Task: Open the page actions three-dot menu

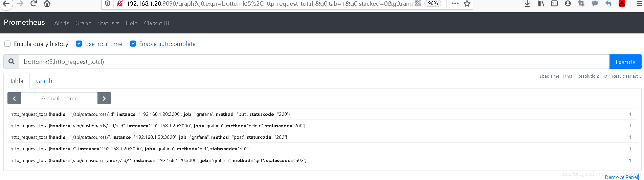Action: tap(455, 3)
